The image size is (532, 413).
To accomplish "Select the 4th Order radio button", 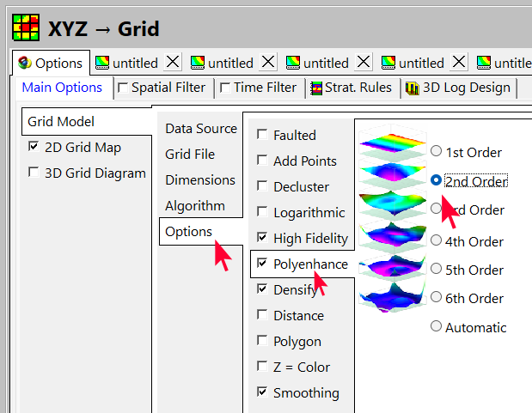I will [x=437, y=240].
